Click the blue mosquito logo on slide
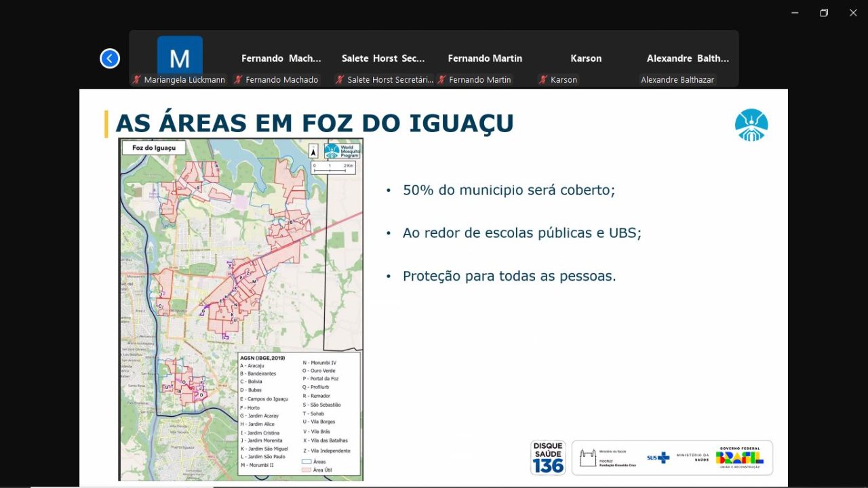The image size is (868, 488). tap(751, 125)
